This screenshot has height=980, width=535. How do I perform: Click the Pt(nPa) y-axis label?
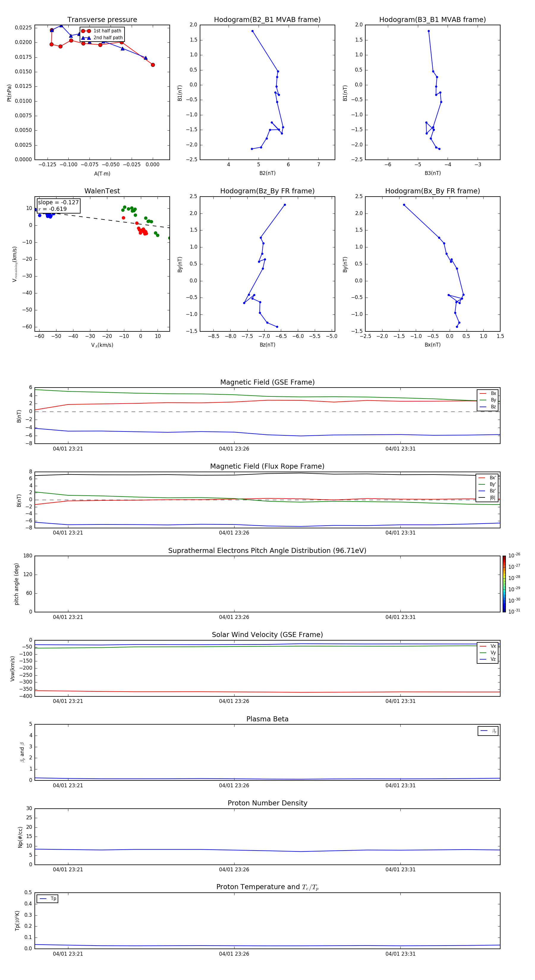pyautogui.click(x=9, y=93)
